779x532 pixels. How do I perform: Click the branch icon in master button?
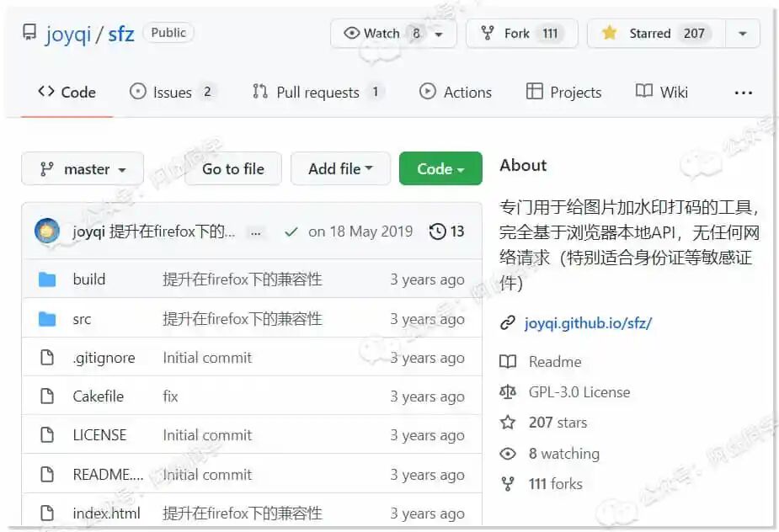tap(46, 169)
